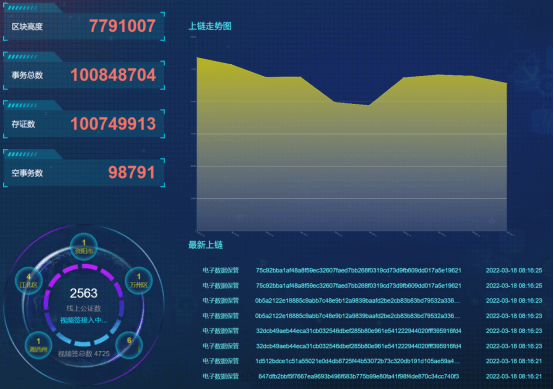Open the hash starting with 1d512bdce
554x389 pixels.
(x=358, y=361)
